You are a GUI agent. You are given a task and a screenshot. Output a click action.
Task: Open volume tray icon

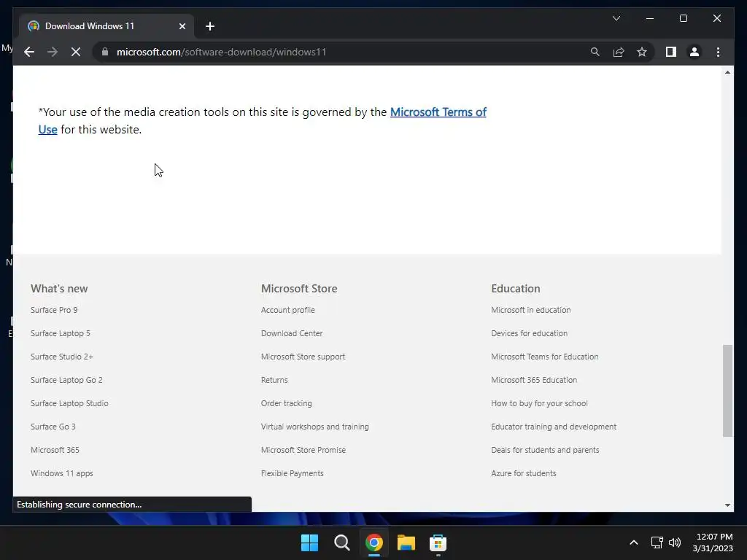click(x=675, y=542)
